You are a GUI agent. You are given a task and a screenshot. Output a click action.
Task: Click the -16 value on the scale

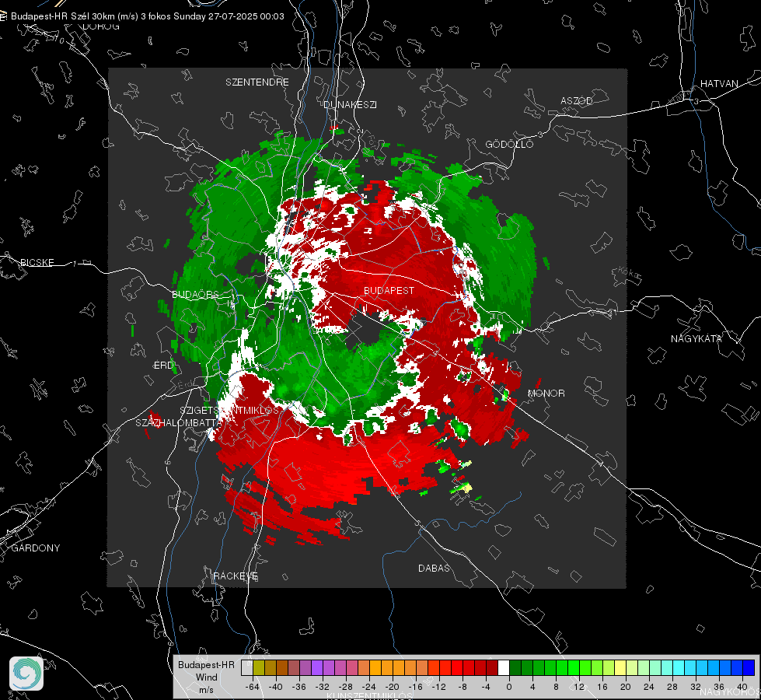pos(415,687)
